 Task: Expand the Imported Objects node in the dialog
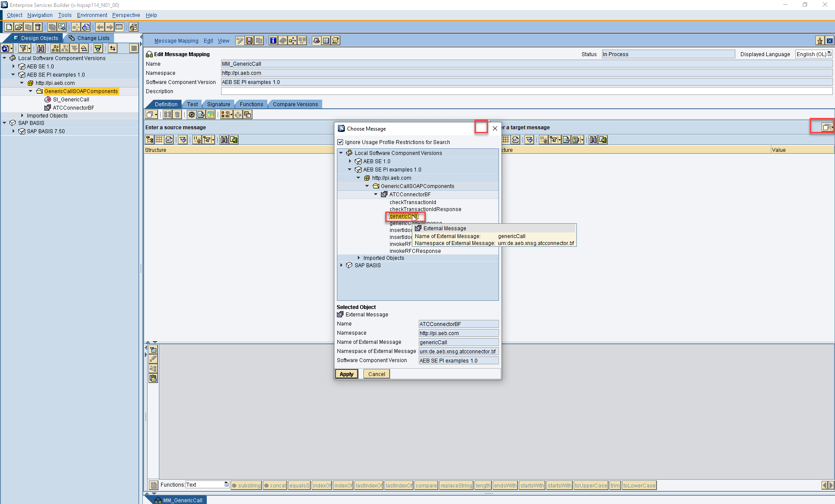click(x=359, y=258)
